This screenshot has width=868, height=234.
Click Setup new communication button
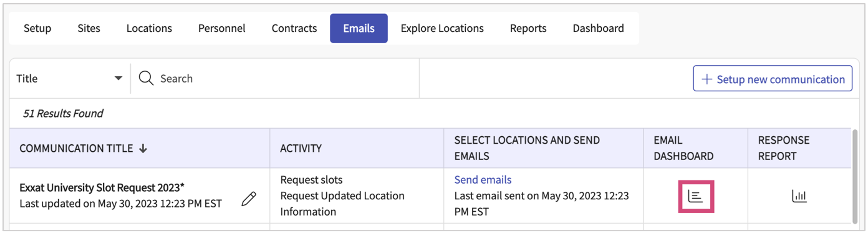tap(772, 79)
